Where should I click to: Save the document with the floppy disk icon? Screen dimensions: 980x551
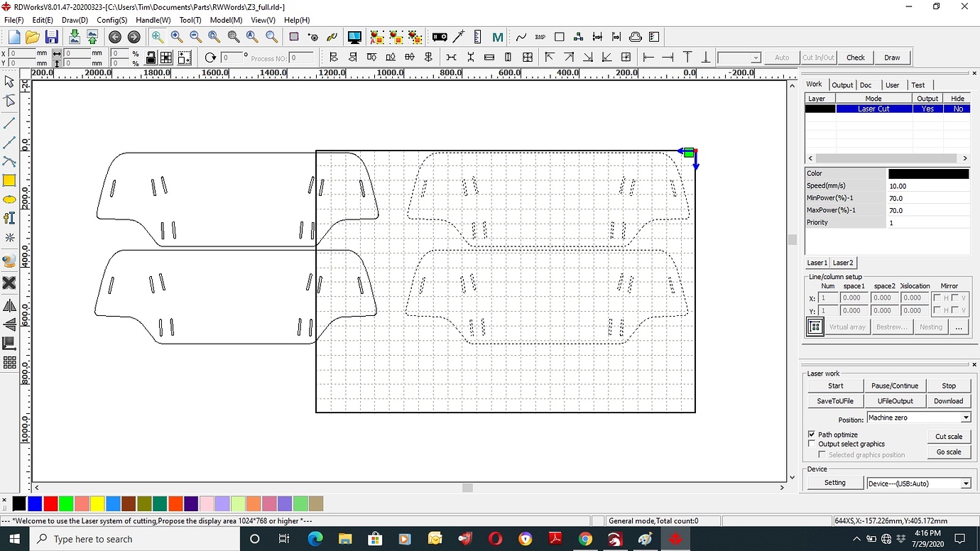point(51,37)
